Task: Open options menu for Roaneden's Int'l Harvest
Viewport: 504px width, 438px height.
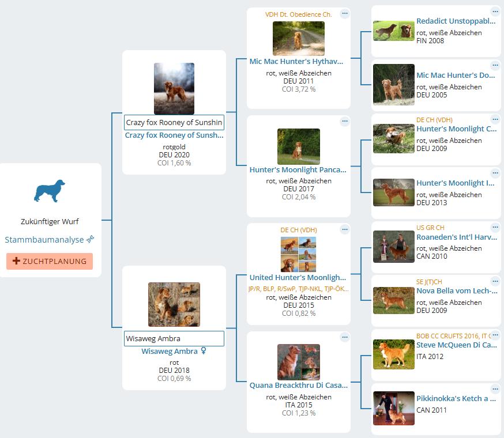Action: pos(495,227)
